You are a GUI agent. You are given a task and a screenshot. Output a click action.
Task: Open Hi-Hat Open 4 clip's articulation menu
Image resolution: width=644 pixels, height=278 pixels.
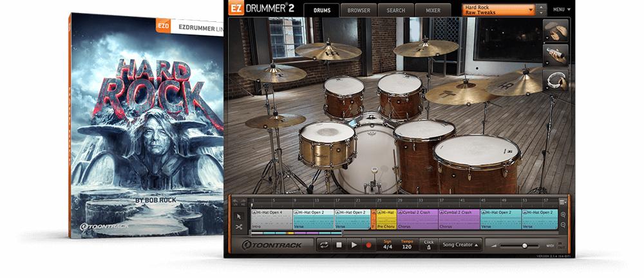point(254,212)
